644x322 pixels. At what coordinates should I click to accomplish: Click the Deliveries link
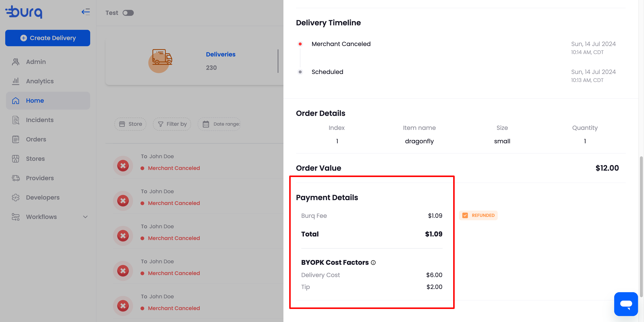(220, 54)
